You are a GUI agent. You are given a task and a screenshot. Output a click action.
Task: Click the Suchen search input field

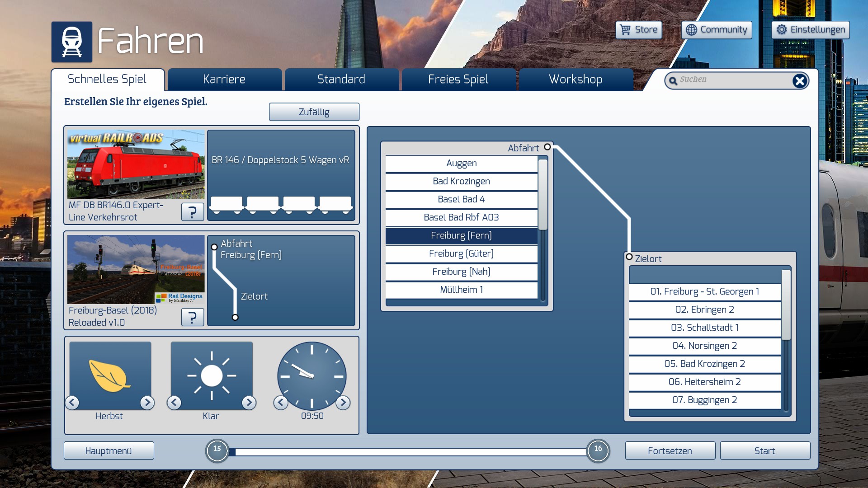pyautogui.click(x=732, y=80)
